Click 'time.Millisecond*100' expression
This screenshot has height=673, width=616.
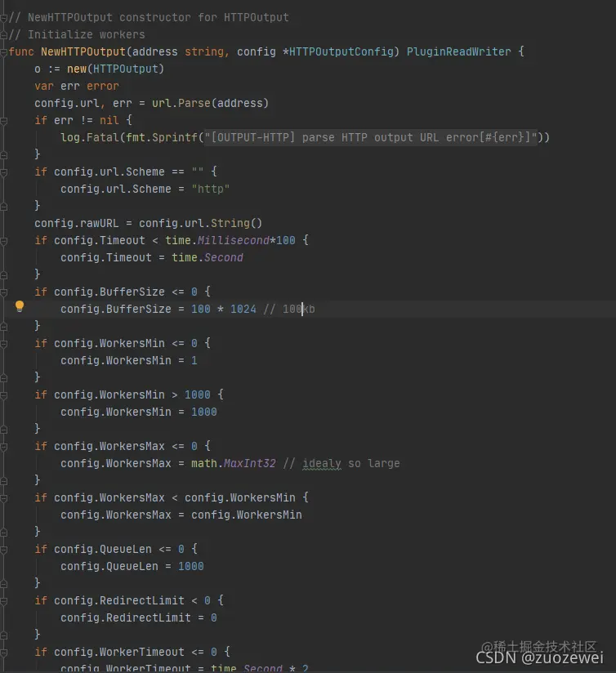pyautogui.click(x=230, y=241)
